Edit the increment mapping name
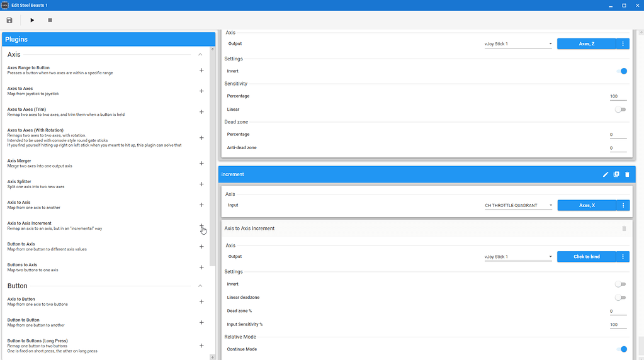Viewport: 644px width, 360px height. pyautogui.click(x=606, y=174)
